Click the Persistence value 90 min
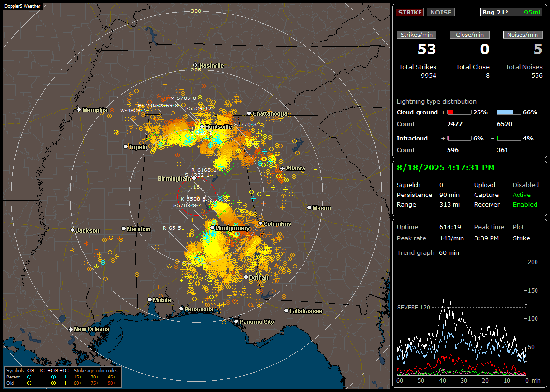 449,195
